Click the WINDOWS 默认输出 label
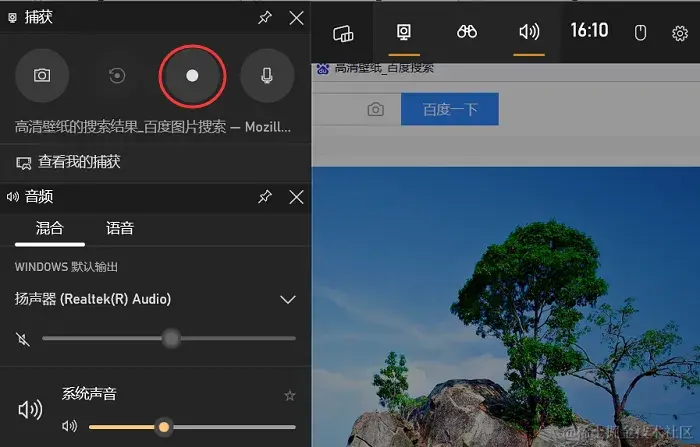This screenshot has width=700, height=447. [x=66, y=267]
